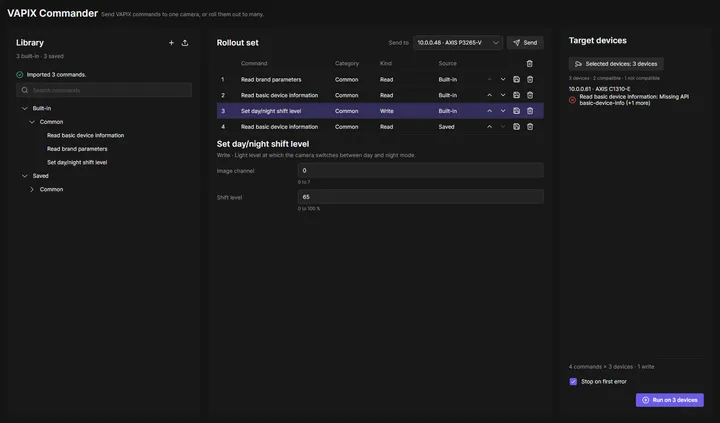This screenshot has height=423, width=720.
Task: Delete the Set day/night shift level row
Action: (x=530, y=111)
